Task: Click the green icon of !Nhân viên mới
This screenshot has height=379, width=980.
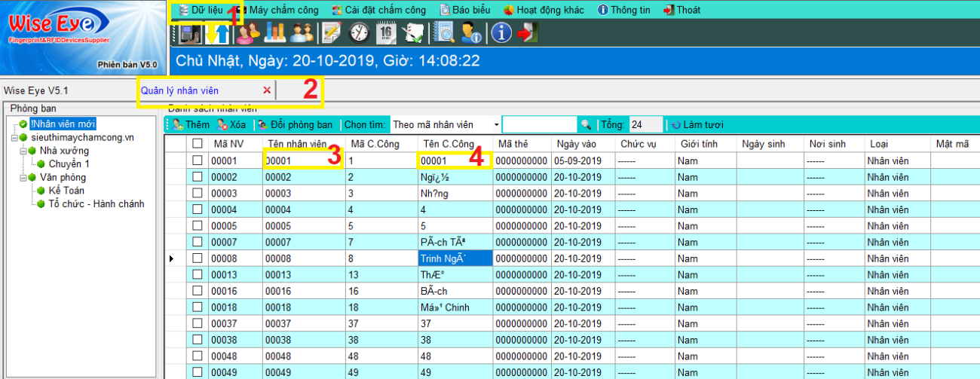Action: (x=24, y=124)
